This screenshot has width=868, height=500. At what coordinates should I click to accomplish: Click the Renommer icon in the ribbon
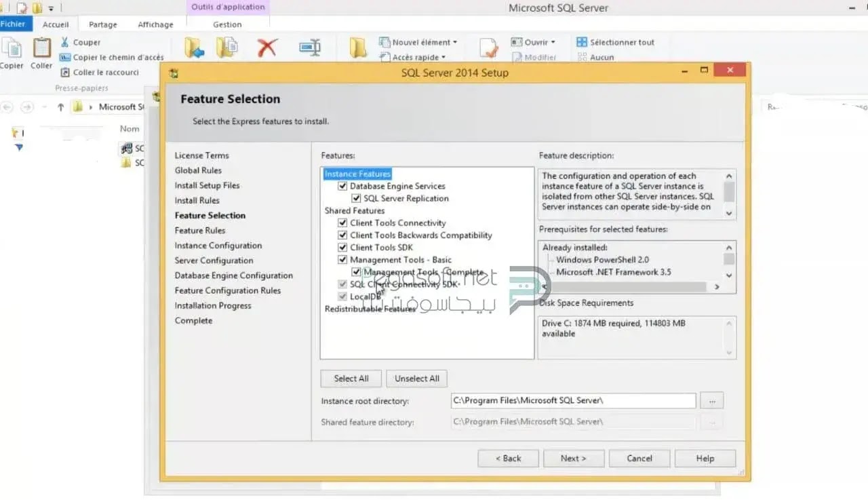tap(310, 47)
